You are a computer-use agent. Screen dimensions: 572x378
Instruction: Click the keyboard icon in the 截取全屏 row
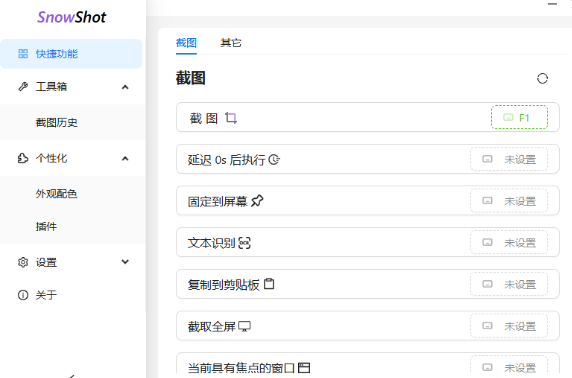click(487, 326)
